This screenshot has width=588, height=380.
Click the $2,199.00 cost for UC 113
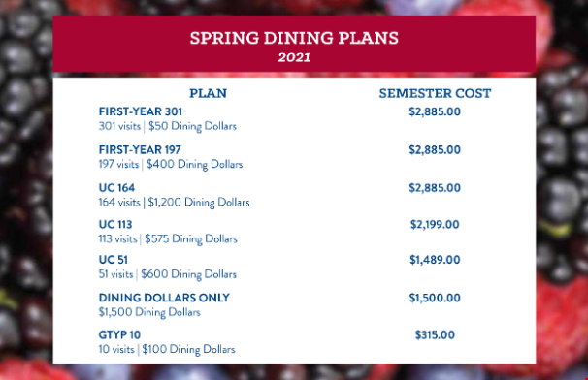pyautogui.click(x=435, y=225)
